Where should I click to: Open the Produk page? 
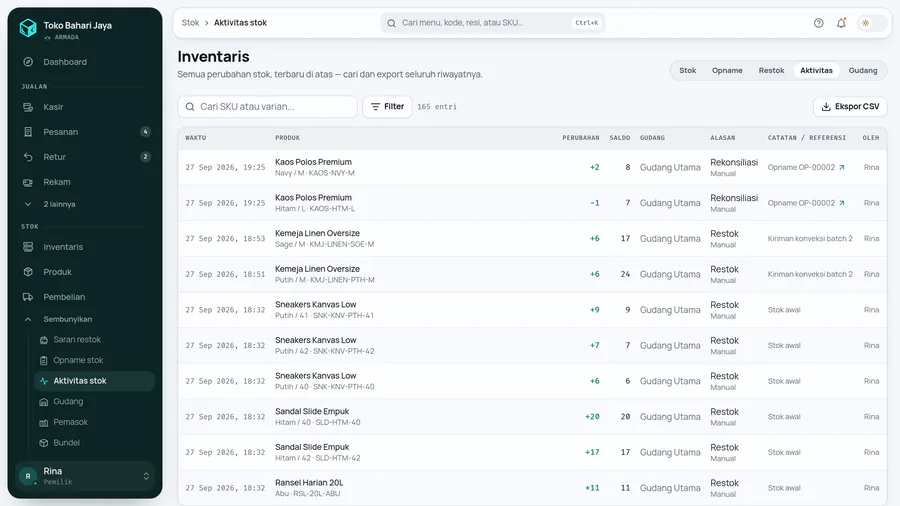[x=85, y=272]
